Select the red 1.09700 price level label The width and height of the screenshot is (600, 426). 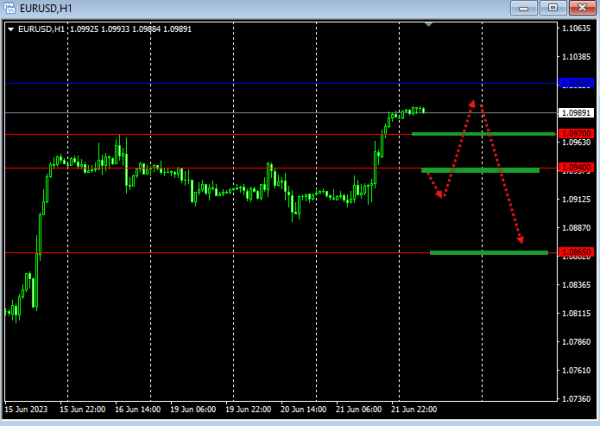click(576, 134)
